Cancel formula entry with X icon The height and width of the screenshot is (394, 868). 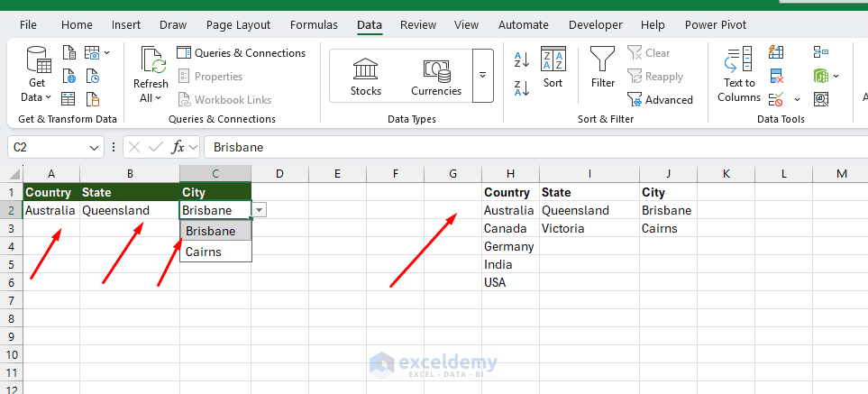tap(134, 147)
